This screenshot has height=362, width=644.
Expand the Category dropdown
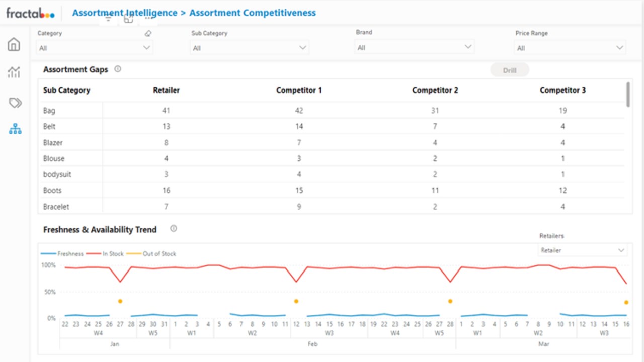coord(95,48)
